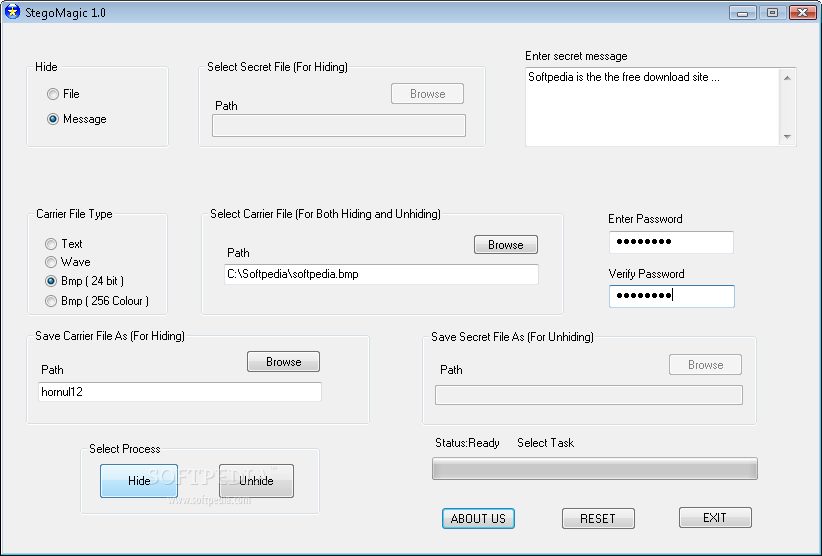Click the Verify Password label
This screenshot has height=556, width=822.
(646, 274)
